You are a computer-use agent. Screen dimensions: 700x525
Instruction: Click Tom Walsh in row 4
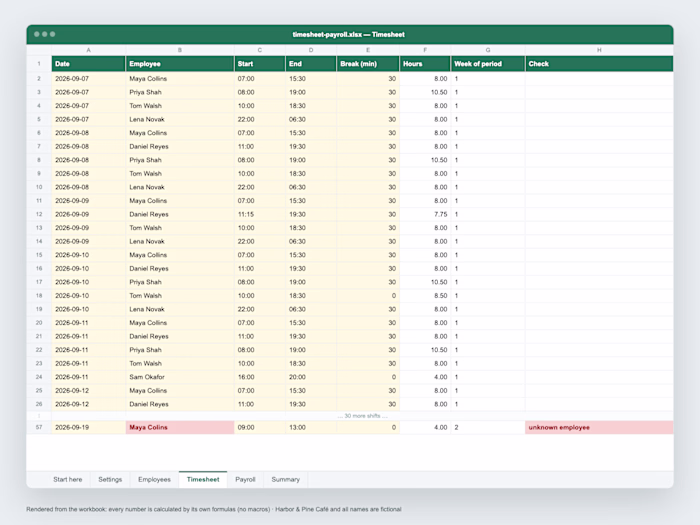pos(180,106)
